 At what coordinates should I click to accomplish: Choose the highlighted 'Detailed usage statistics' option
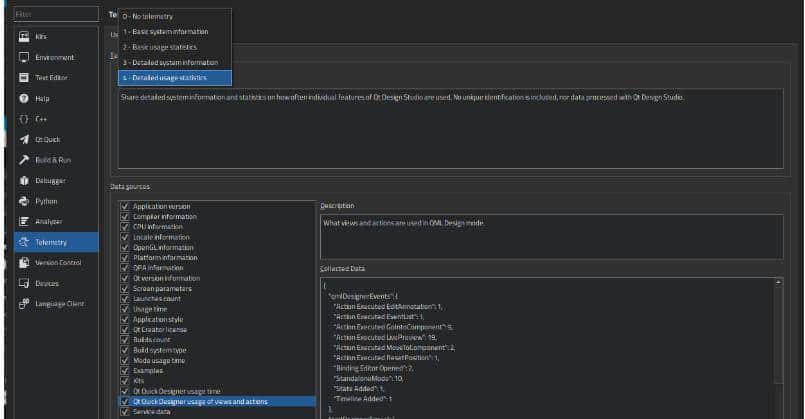tap(175, 78)
